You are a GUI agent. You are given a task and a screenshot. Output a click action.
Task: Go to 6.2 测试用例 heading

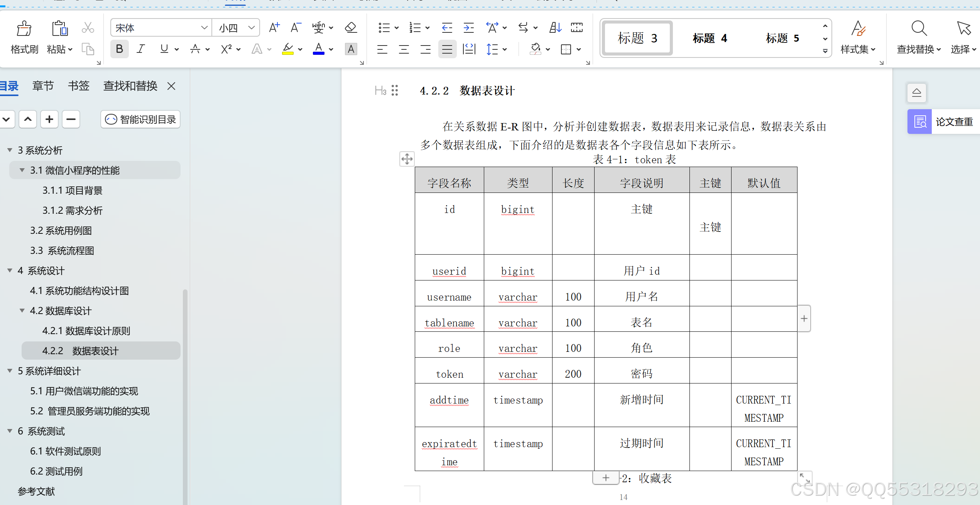click(56, 471)
